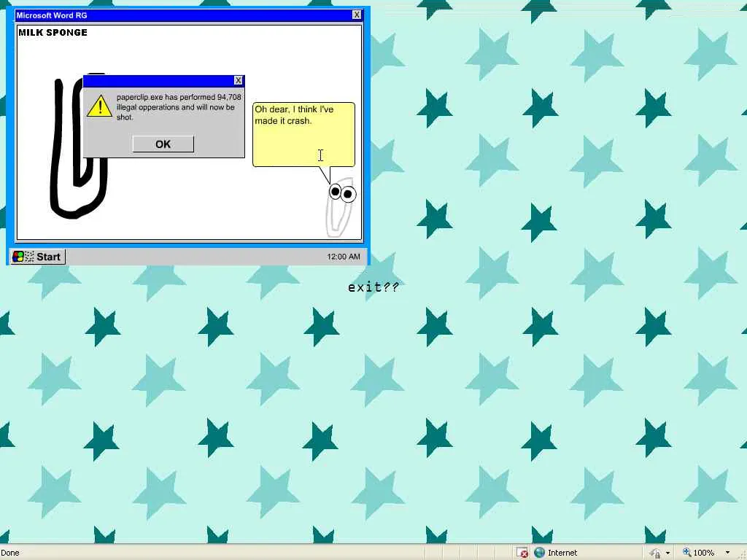Click the colorful Windows logo on Start
Viewport: 747px width, 560px height.
[x=18, y=257]
